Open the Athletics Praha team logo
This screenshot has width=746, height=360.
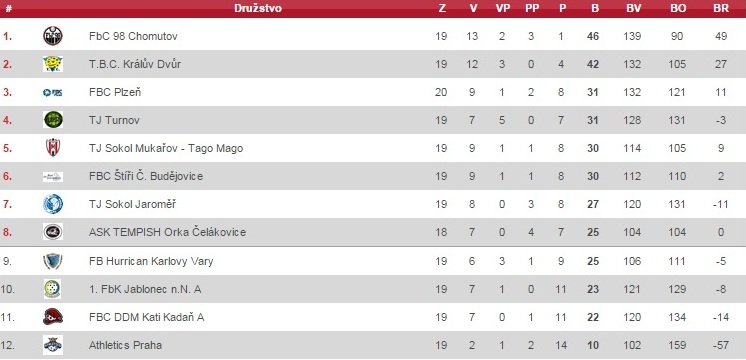[53, 345]
